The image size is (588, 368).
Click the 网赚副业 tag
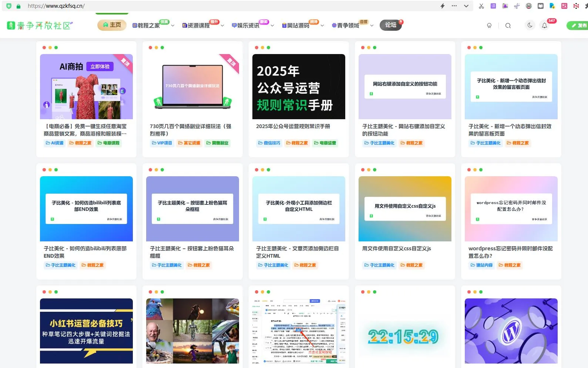pyautogui.click(x=217, y=143)
